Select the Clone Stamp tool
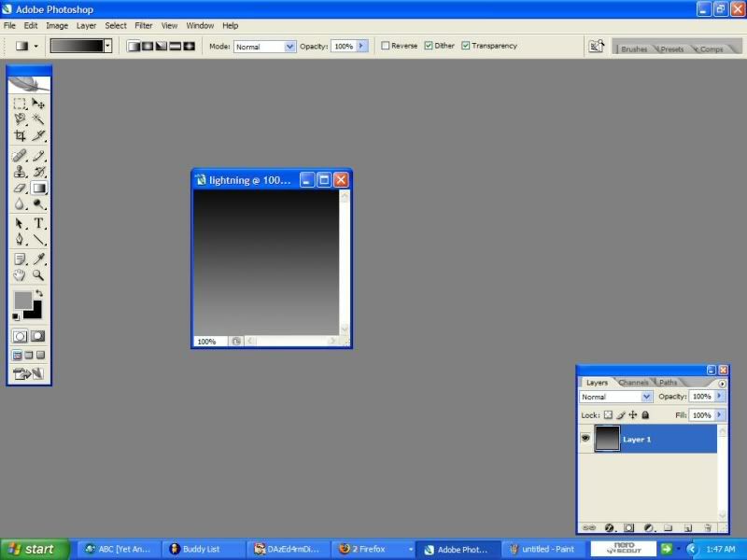Viewport: 747px width, 560px height. [20, 172]
